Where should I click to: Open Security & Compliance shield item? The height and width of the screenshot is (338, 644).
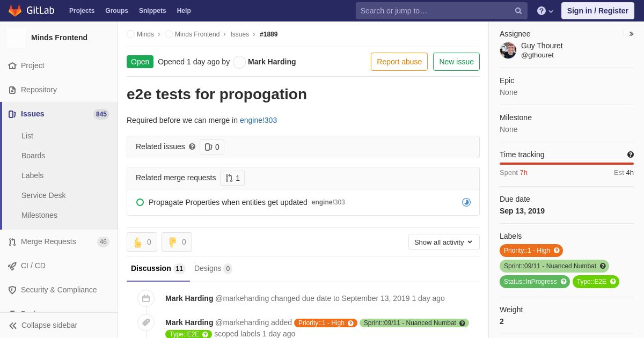[x=59, y=290]
